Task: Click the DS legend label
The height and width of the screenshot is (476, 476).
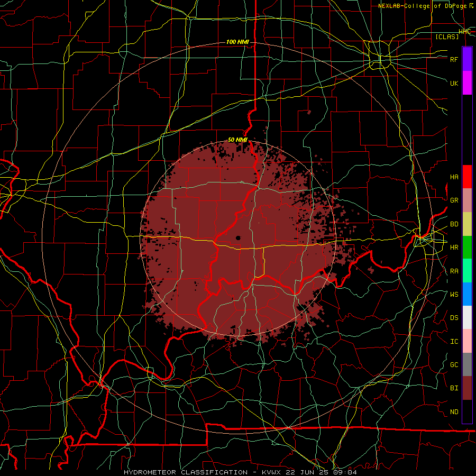Action: 454,318
